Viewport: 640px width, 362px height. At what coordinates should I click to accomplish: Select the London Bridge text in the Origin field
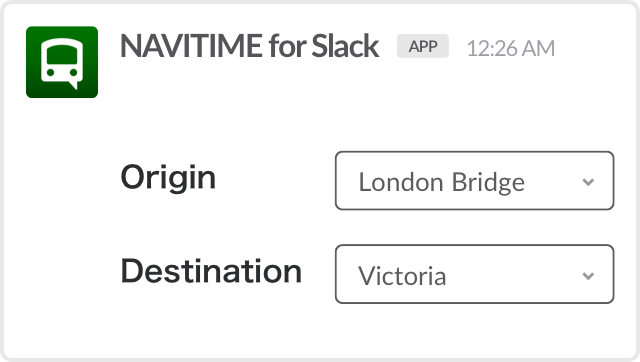442,182
